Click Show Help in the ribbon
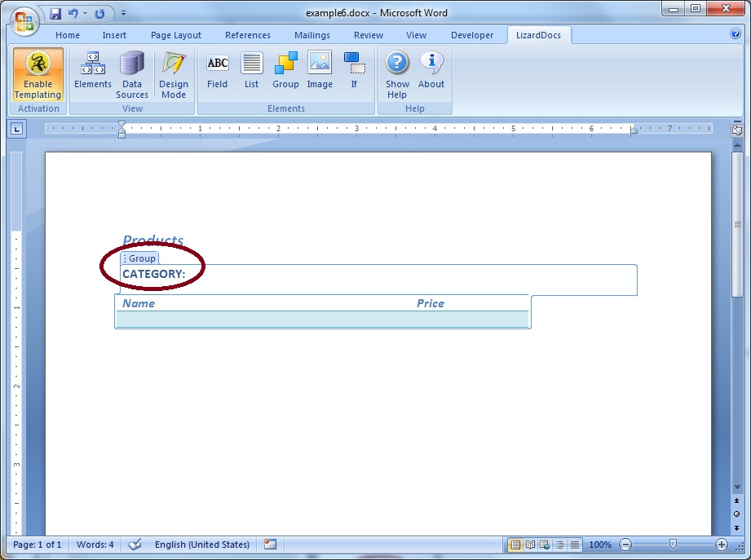Image resolution: width=751 pixels, height=560 pixels. click(x=397, y=74)
